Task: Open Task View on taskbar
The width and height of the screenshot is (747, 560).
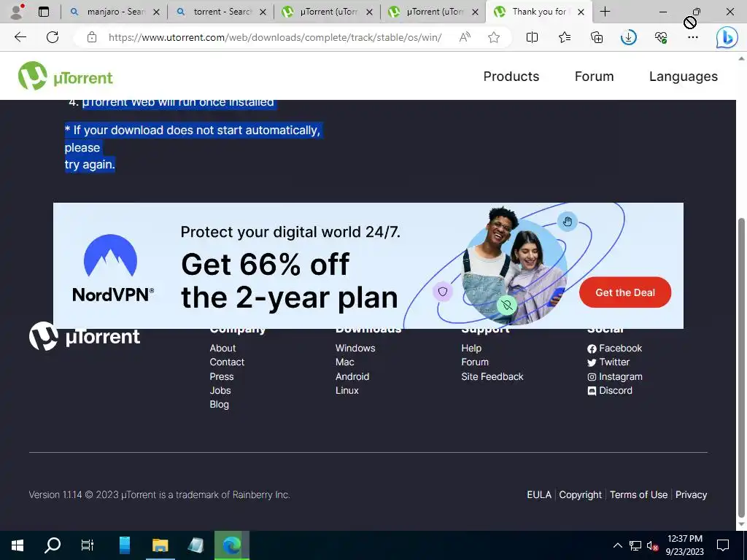Action: (88, 545)
